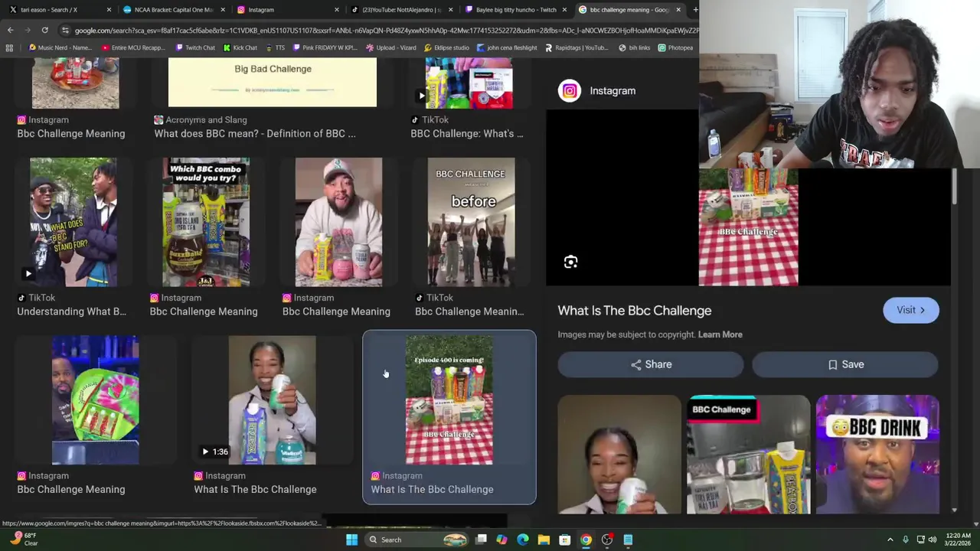Open Task View on taskbar
The height and width of the screenshot is (551, 980).
click(x=481, y=540)
